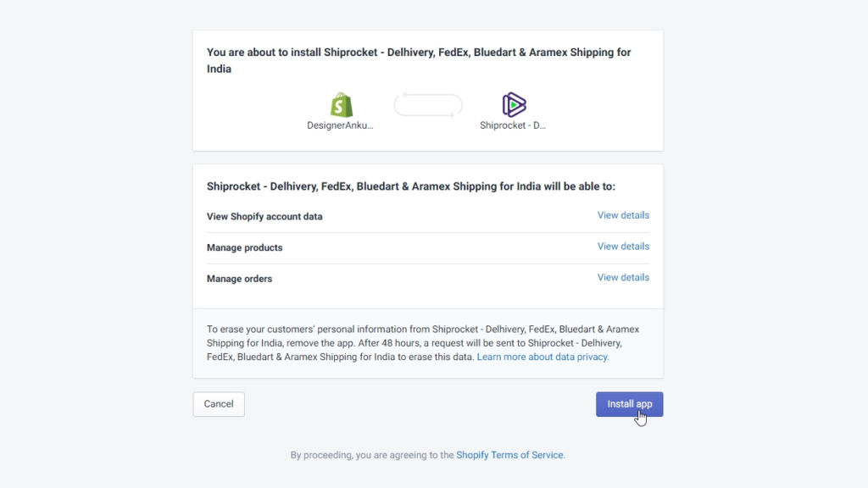Click the 'By proceeding, you are agreeing' text

coord(372,455)
